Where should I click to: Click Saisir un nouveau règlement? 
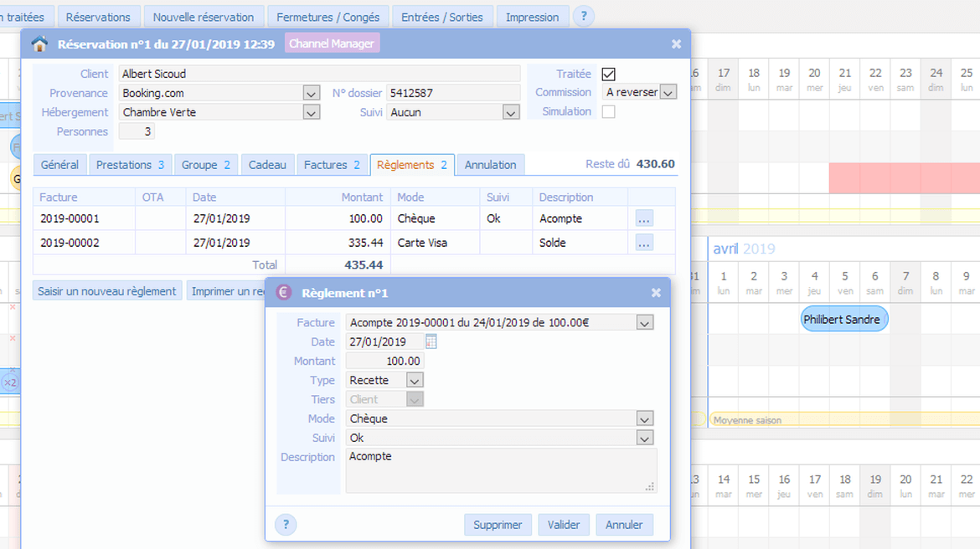(107, 291)
